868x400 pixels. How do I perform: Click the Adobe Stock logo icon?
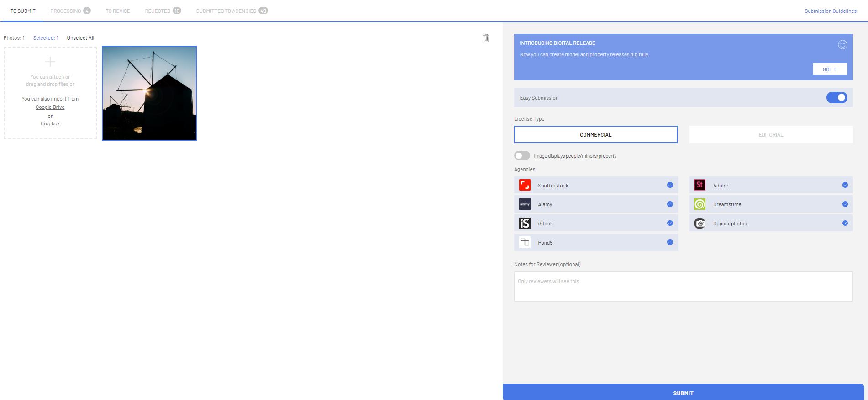[700, 185]
